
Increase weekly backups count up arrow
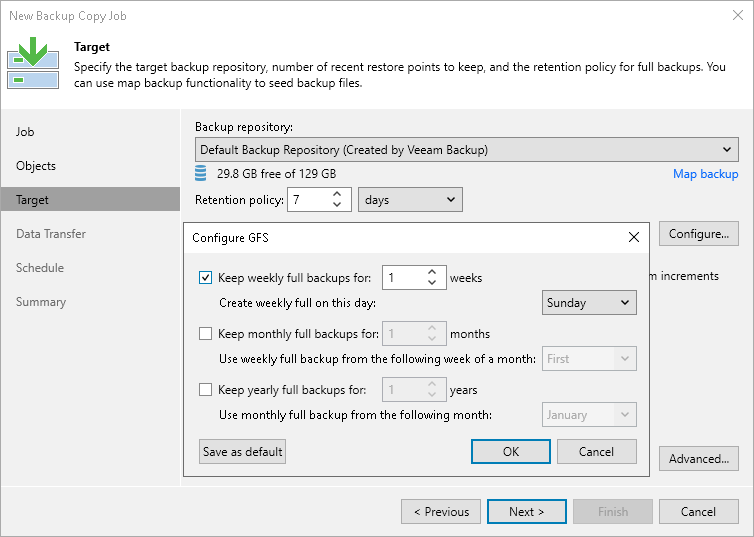(432, 272)
